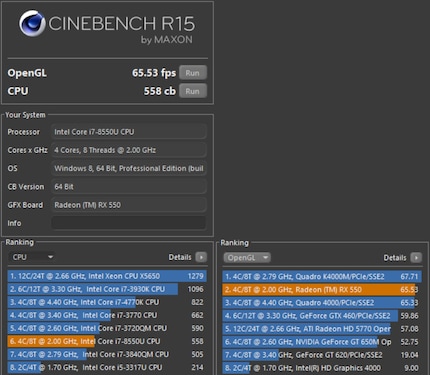Image resolution: width=430 pixels, height=375 pixels.
Task: Click the Processor field showing i7-8550U
Action: [129, 132]
